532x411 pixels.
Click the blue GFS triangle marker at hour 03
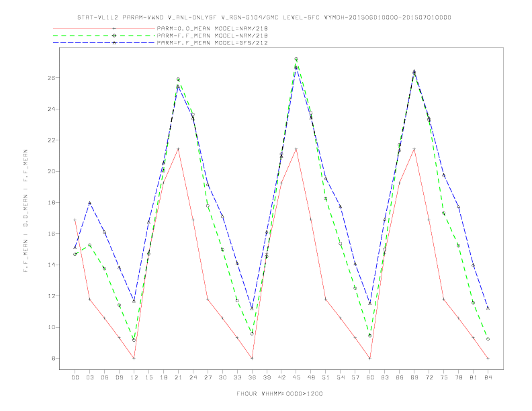point(89,203)
